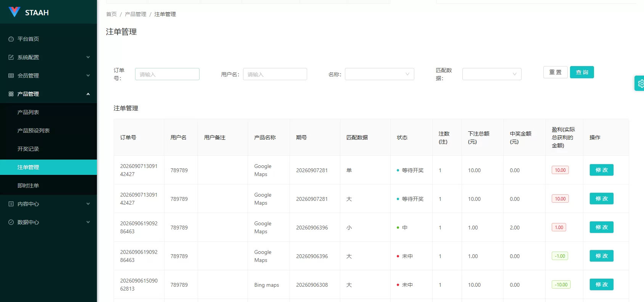Click the 重置 reset button
The width and height of the screenshot is (644, 302).
555,72
